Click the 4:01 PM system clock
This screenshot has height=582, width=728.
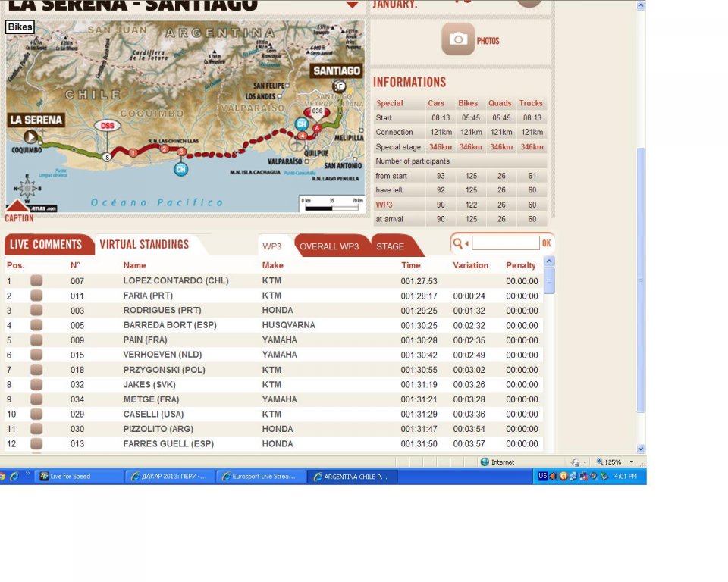point(625,476)
